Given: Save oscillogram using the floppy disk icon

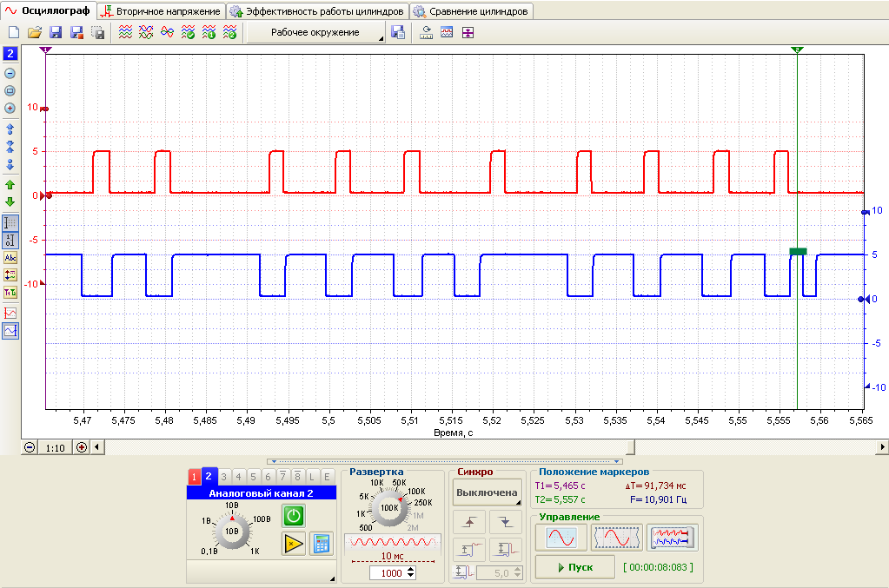Looking at the screenshot, I should click(x=56, y=32).
